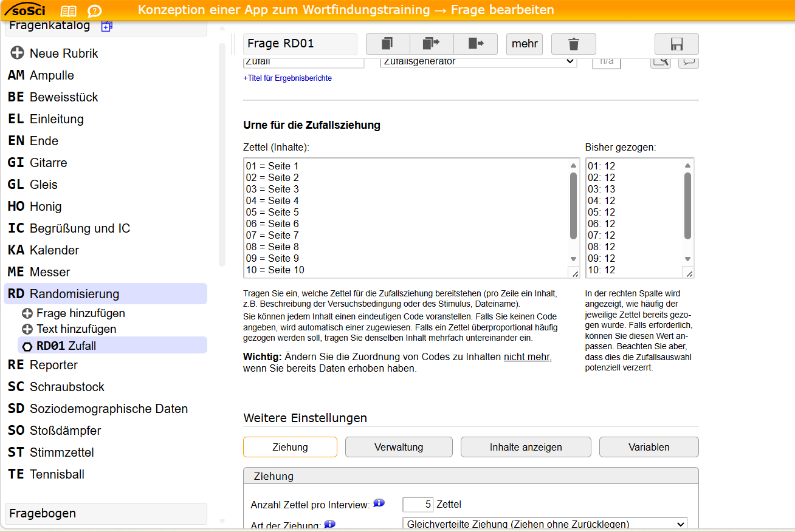
Task: Switch to the Inhalte anzeigen tab
Action: click(x=526, y=447)
